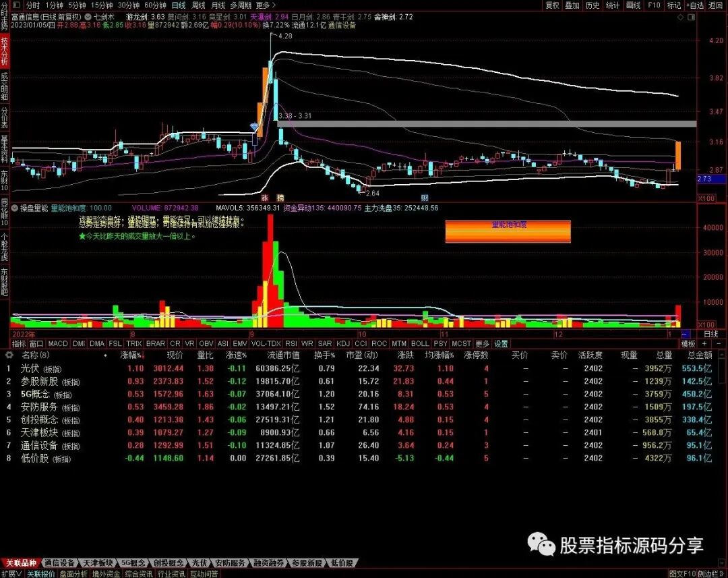Image resolution: width=728 pixels, height=578 pixels.
Task: Select the 周线 weekly period
Action: click(198, 5)
